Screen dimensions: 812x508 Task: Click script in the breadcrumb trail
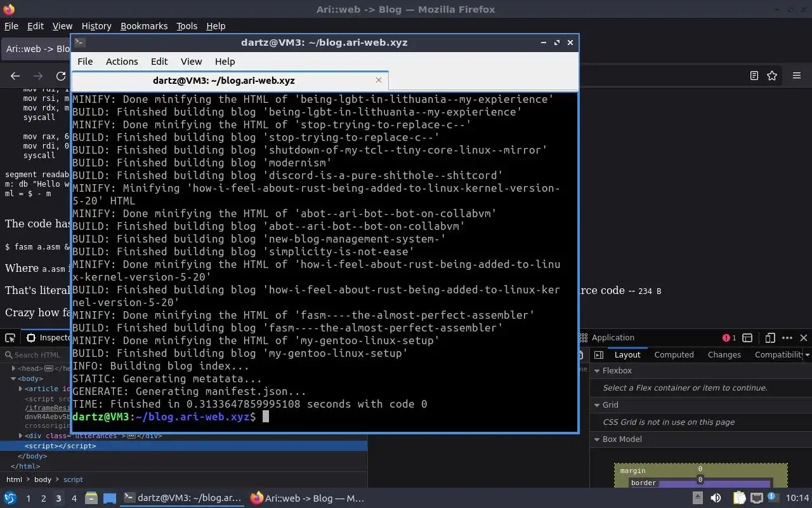(73, 479)
